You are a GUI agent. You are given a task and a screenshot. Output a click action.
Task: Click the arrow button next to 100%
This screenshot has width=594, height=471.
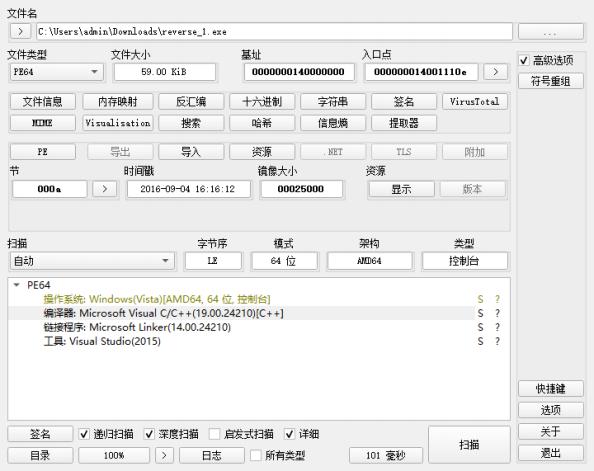point(164,455)
